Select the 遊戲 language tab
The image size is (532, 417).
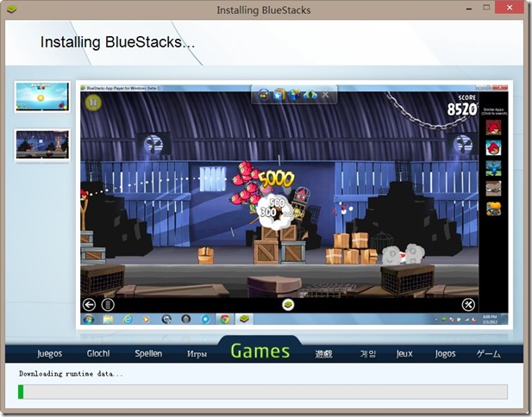323,354
